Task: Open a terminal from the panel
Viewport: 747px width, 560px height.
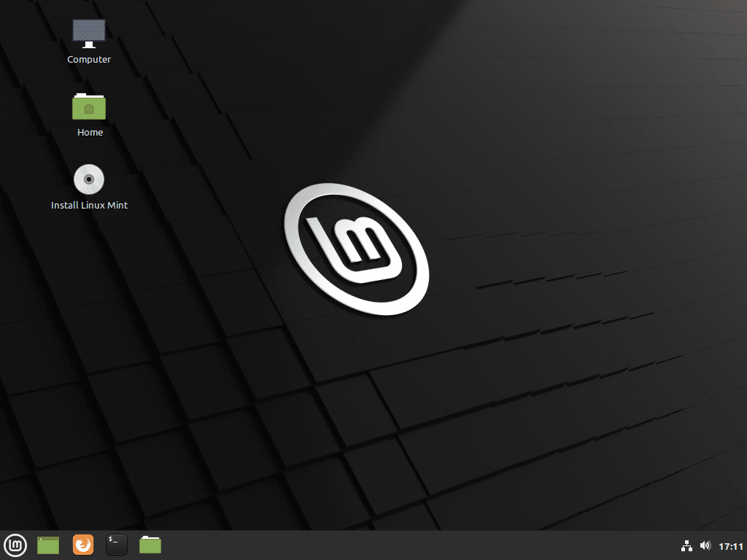Action: pos(116,545)
